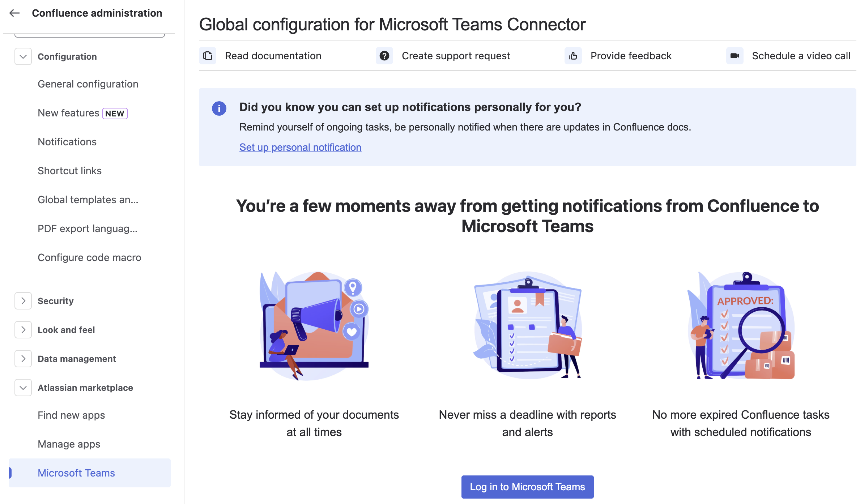860x504 pixels.
Task: Expand the Data management section
Action: [x=23, y=359]
